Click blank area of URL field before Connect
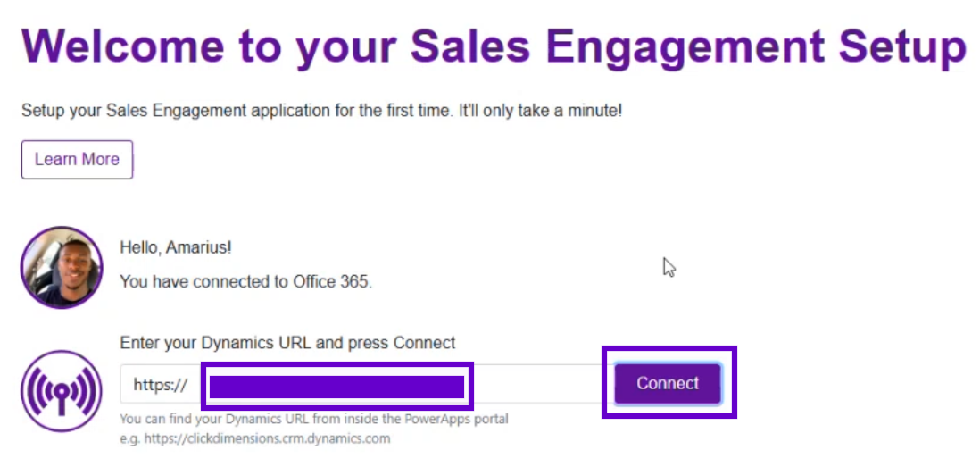Screen dimensions: 980x467 [541, 384]
